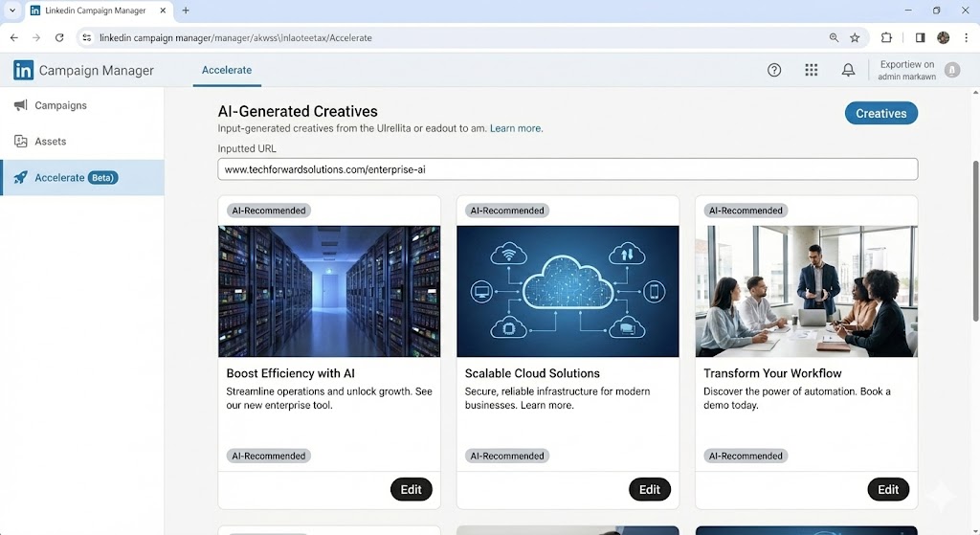Click the "AI-Generated Creatives" heading

pyautogui.click(x=298, y=111)
